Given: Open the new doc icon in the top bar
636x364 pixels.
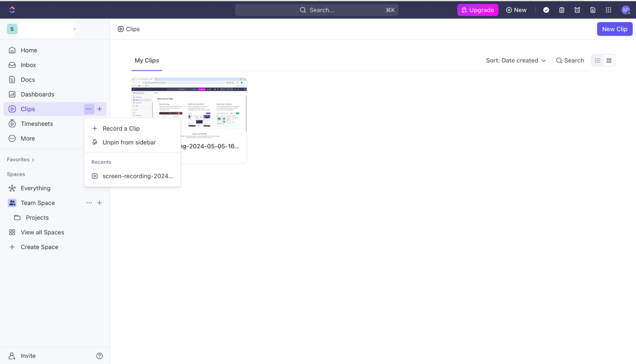Looking at the screenshot, I should [x=593, y=10].
